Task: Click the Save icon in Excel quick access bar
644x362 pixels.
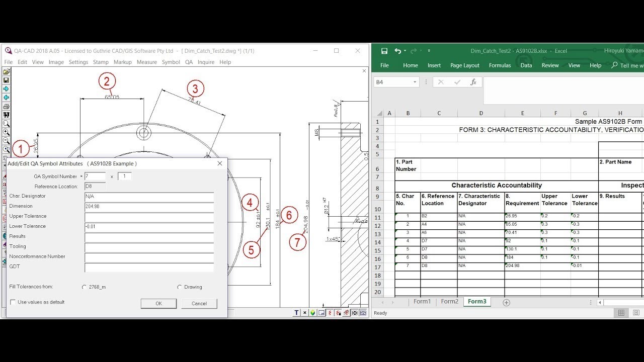Action: pyautogui.click(x=384, y=51)
